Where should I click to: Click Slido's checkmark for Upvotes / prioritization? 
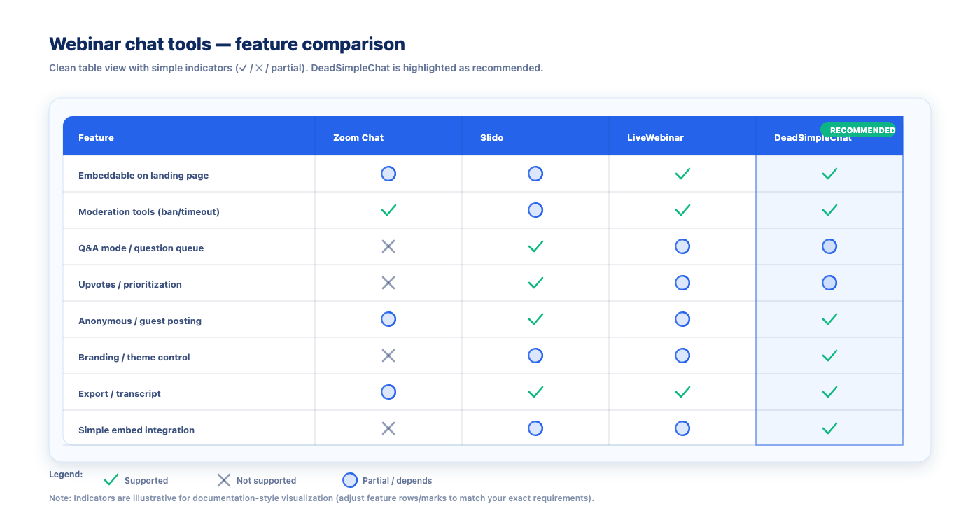click(x=535, y=283)
